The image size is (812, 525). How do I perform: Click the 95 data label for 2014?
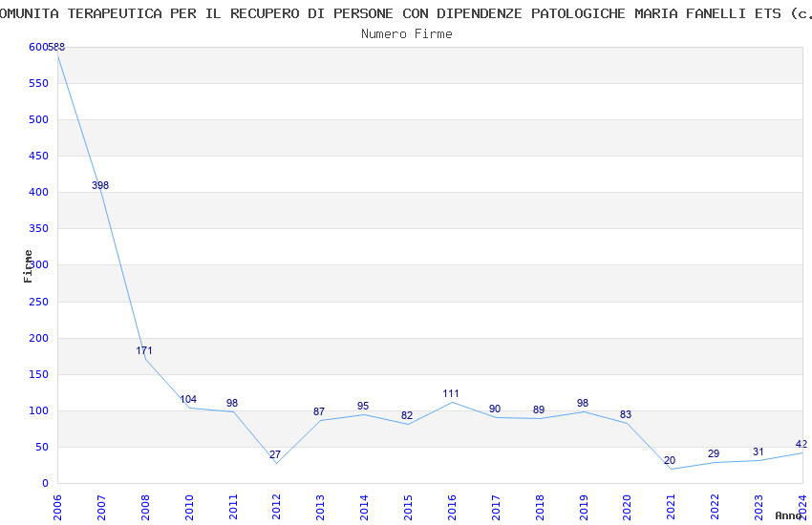pos(363,406)
